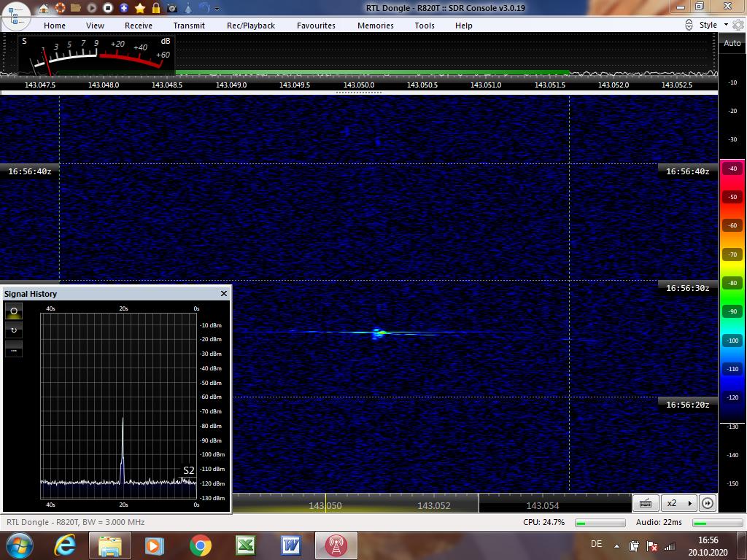
Task: Click the Play icon in quick access toolbar
Action: click(x=92, y=7)
